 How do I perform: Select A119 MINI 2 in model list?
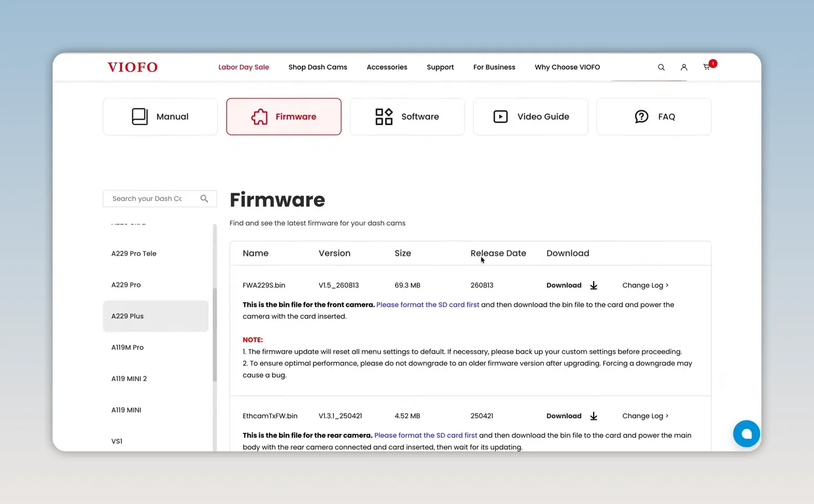point(156,379)
